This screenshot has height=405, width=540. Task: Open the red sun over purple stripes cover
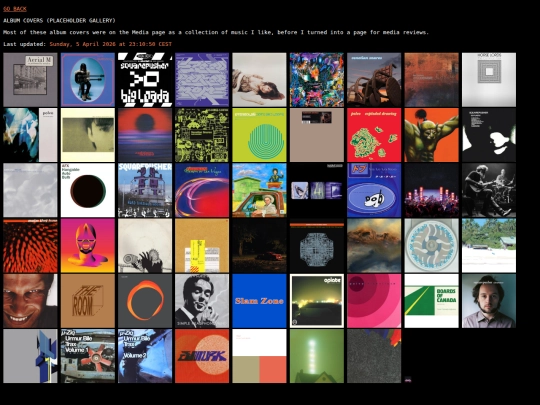[x=145, y=135]
